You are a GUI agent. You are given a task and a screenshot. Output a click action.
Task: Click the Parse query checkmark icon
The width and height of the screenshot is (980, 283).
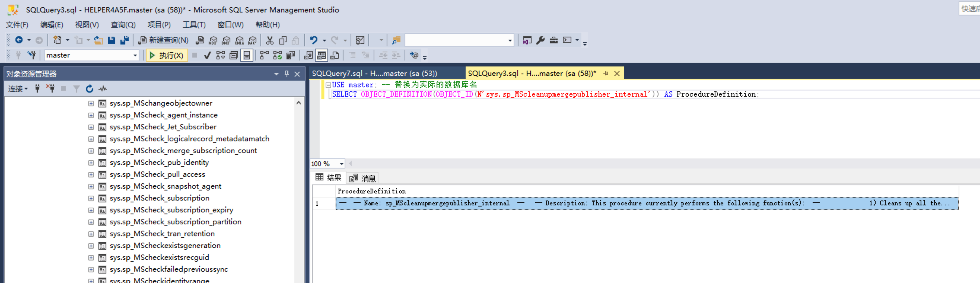click(207, 55)
